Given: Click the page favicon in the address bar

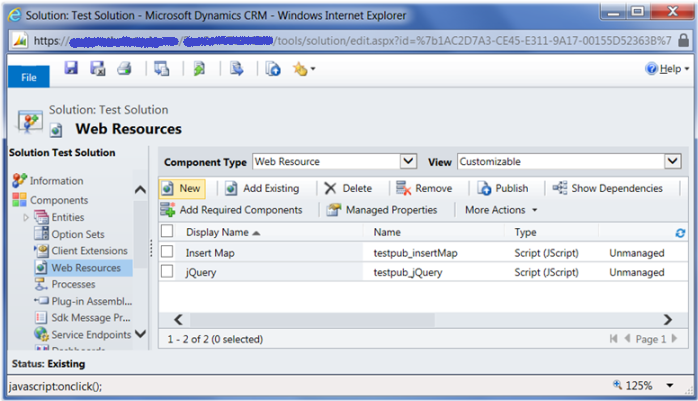Looking at the screenshot, I should tap(20, 41).
